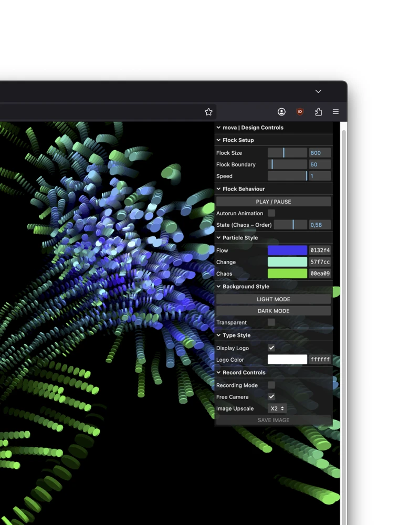Click the Flock Size value field
This screenshot has width=420, height=525.
point(319,153)
